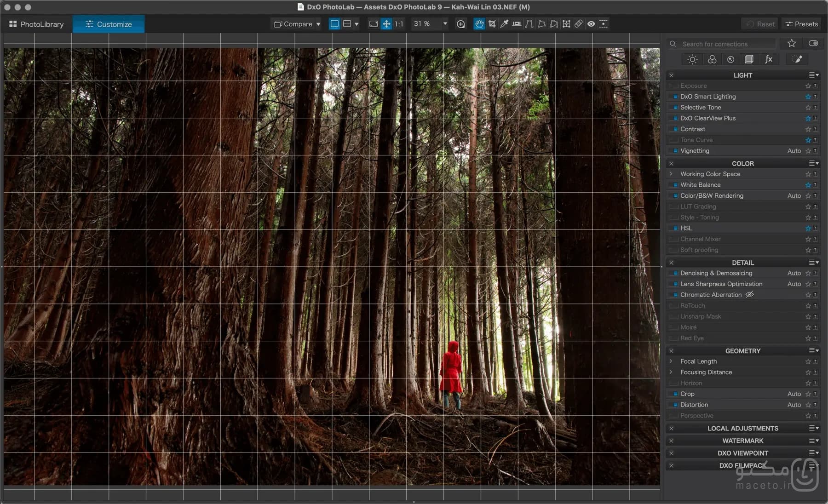Screen dimensions: 828x504
Task: Expand the DXO VIEWPOINT palette
Action: click(742, 453)
